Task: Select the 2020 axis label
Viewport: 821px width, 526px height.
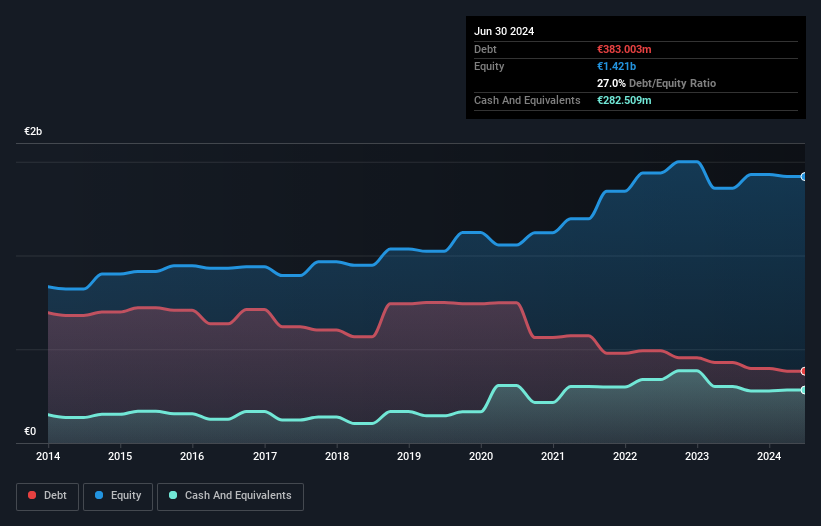Action: (x=481, y=456)
